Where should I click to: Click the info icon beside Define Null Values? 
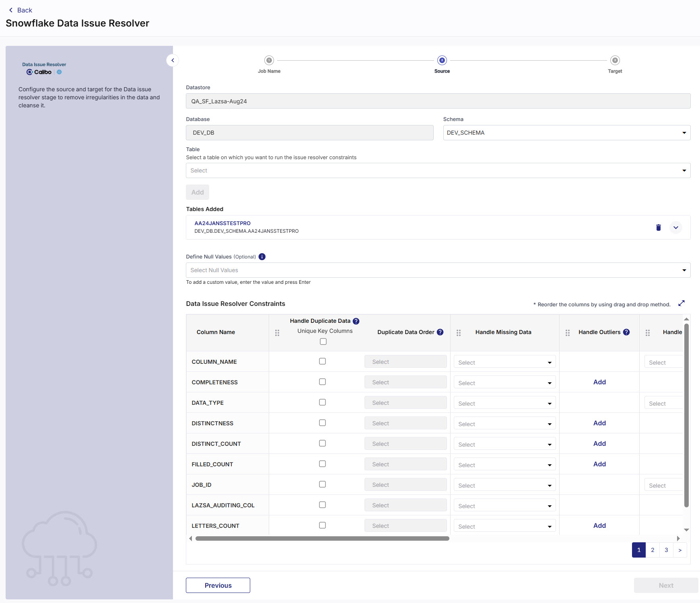coord(262,256)
